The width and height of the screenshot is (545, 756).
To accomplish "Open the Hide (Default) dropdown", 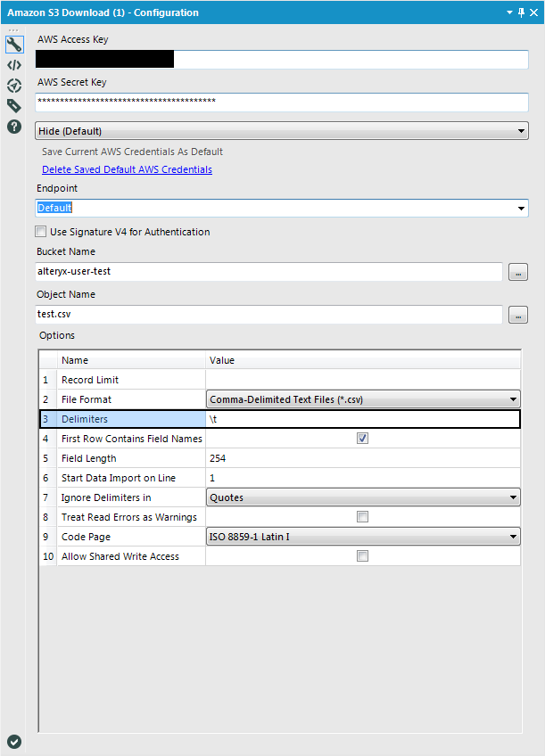I will click(x=282, y=131).
